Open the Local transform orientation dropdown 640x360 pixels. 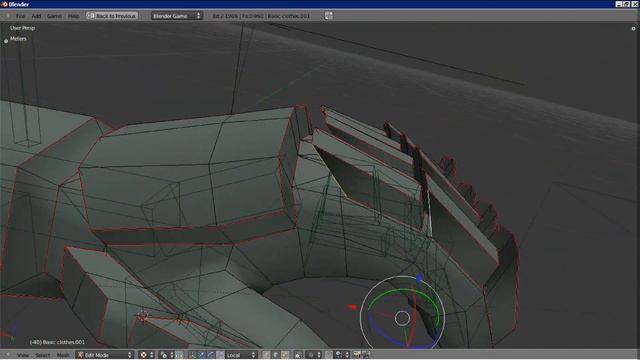[241, 355]
